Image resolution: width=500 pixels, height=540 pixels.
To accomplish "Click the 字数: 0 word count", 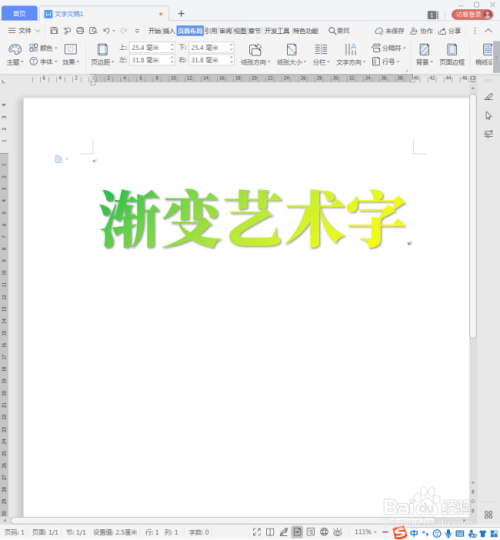I will (199, 532).
